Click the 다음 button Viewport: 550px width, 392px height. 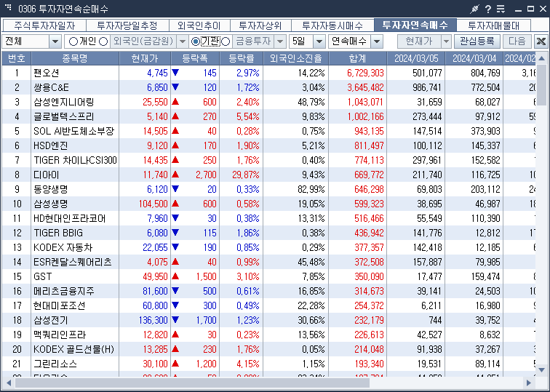click(x=517, y=41)
